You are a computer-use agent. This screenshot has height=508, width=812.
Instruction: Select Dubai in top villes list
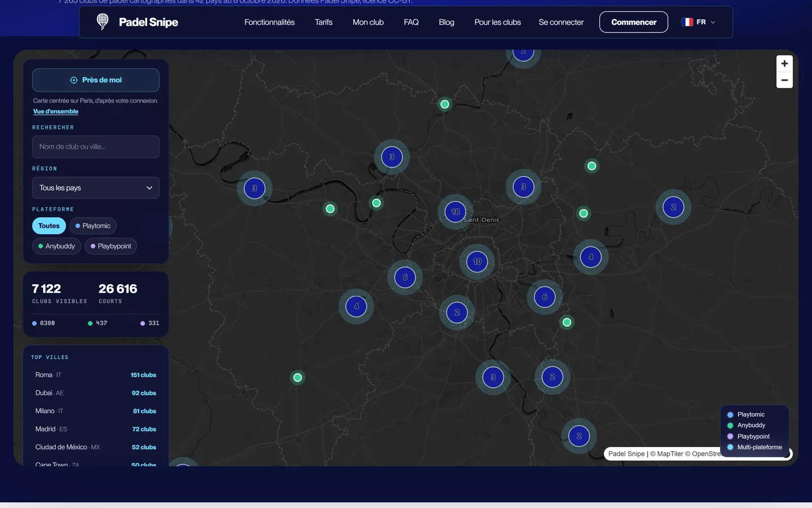pyautogui.click(x=96, y=393)
